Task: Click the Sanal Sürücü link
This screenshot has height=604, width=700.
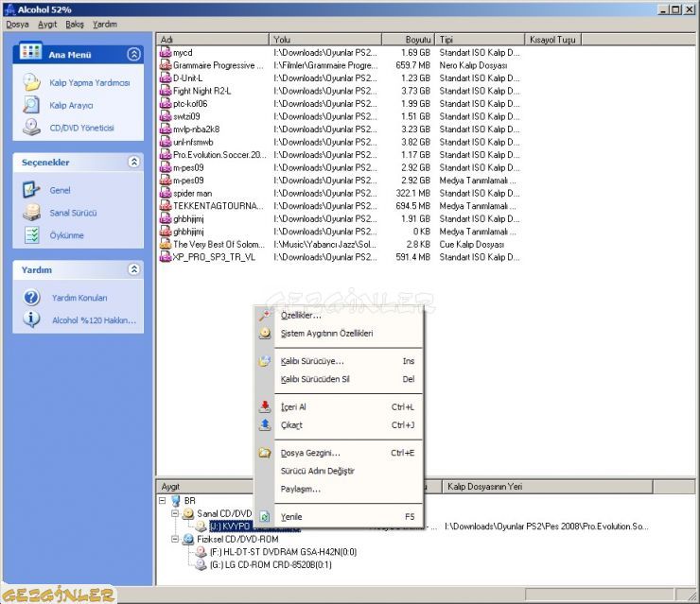Action: (73, 213)
